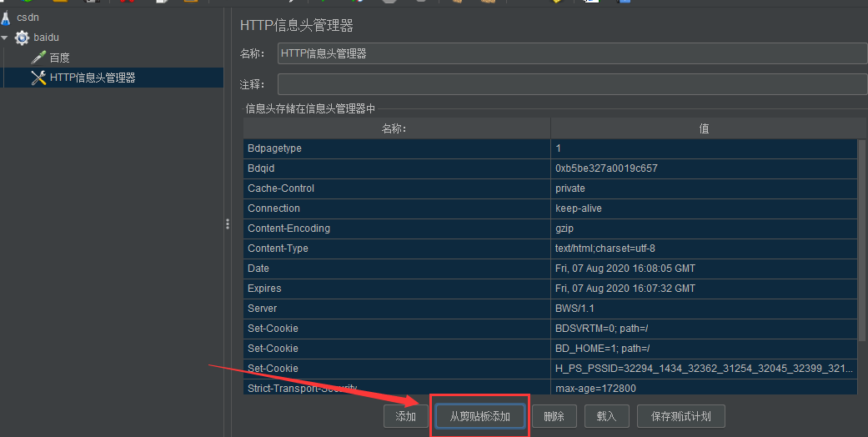Image resolution: width=868 pixels, height=437 pixels.
Task: Select the baidu thread group label
Action: click(46, 38)
